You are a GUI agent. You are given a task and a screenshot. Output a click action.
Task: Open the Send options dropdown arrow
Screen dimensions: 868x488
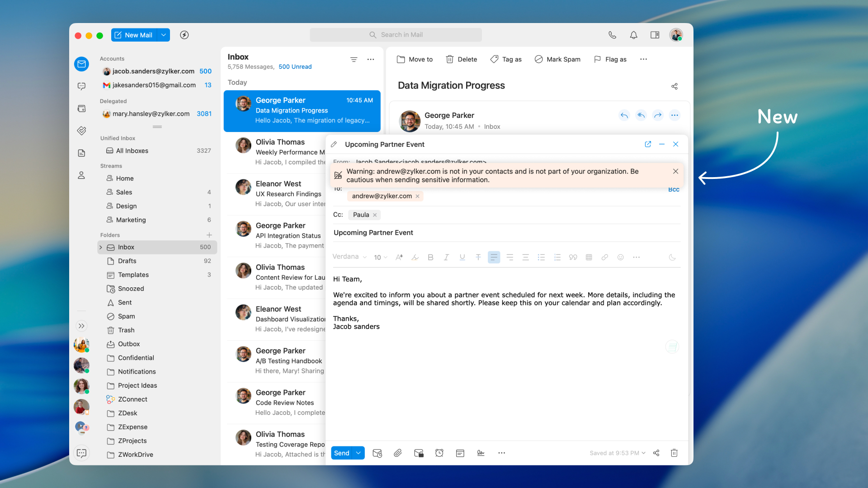tap(359, 453)
